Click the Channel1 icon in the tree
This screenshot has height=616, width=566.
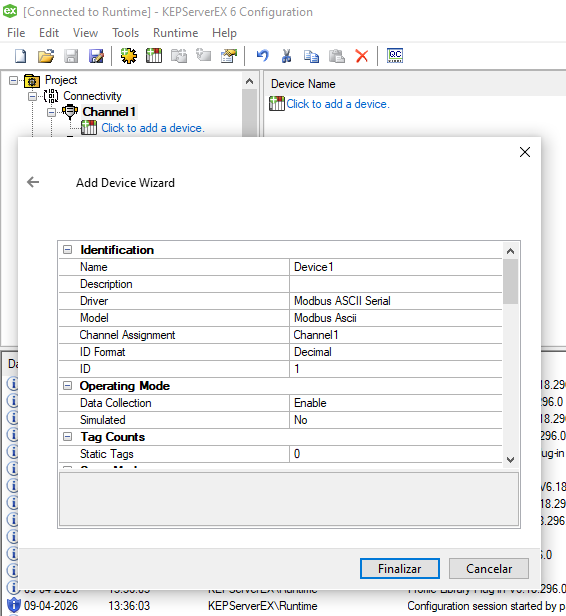[x=70, y=112]
